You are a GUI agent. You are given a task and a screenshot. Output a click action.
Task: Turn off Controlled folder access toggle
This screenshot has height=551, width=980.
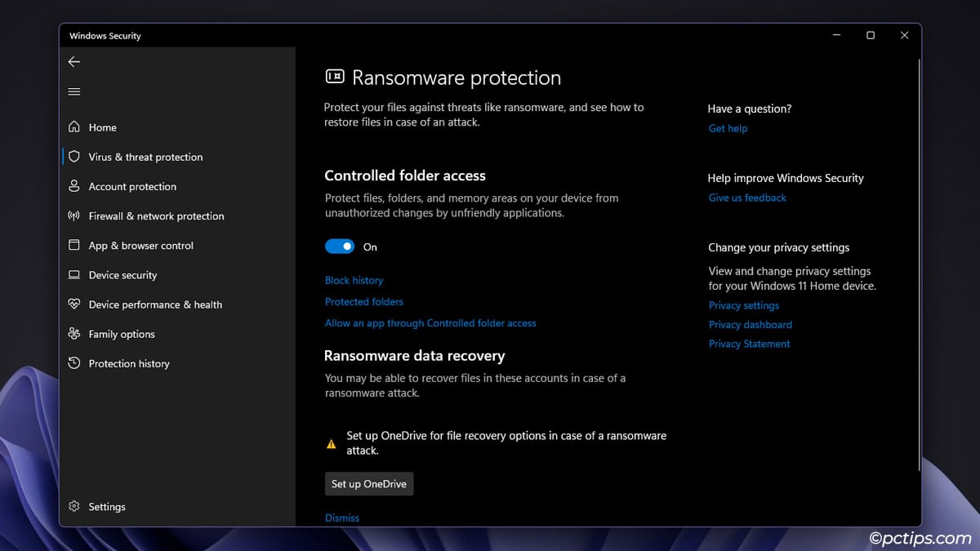pos(340,247)
